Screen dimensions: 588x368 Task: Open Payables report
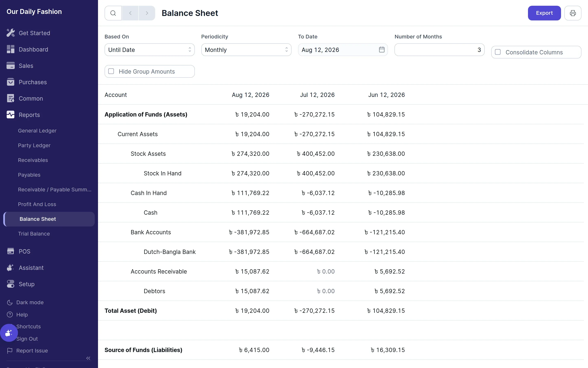29,175
